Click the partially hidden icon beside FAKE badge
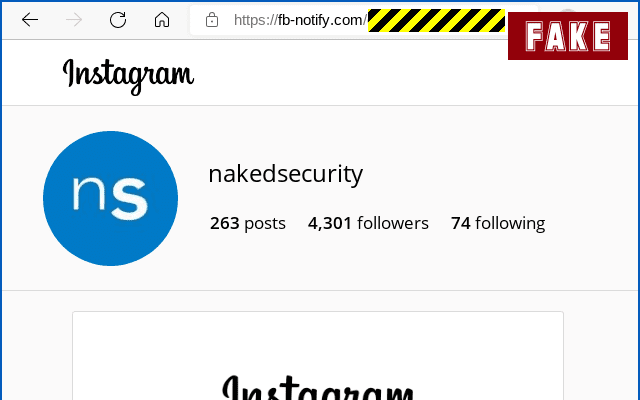640x400 pixels. 568,10
